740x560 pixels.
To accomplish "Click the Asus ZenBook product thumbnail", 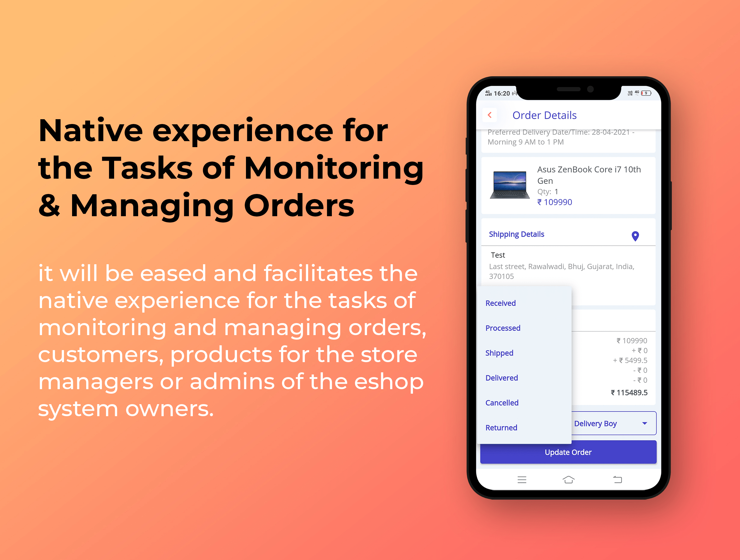I will click(506, 185).
